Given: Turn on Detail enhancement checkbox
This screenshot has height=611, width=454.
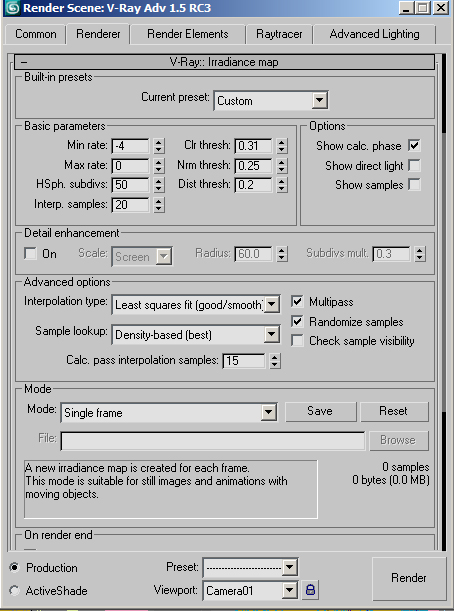Looking at the screenshot, I should click(30, 253).
